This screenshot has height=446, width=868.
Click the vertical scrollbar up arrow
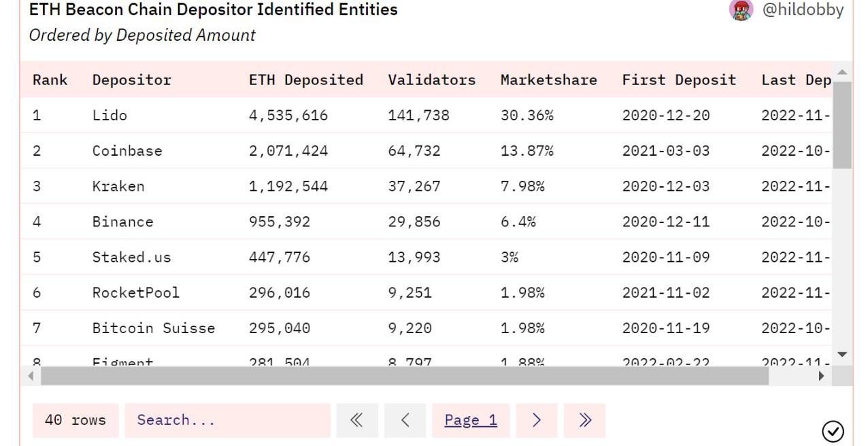pos(842,73)
